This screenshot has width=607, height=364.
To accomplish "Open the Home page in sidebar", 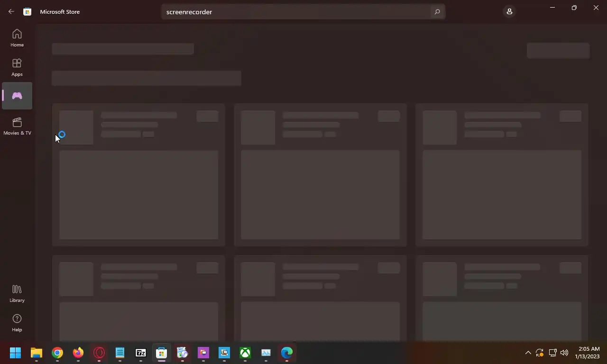I will 17,38.
